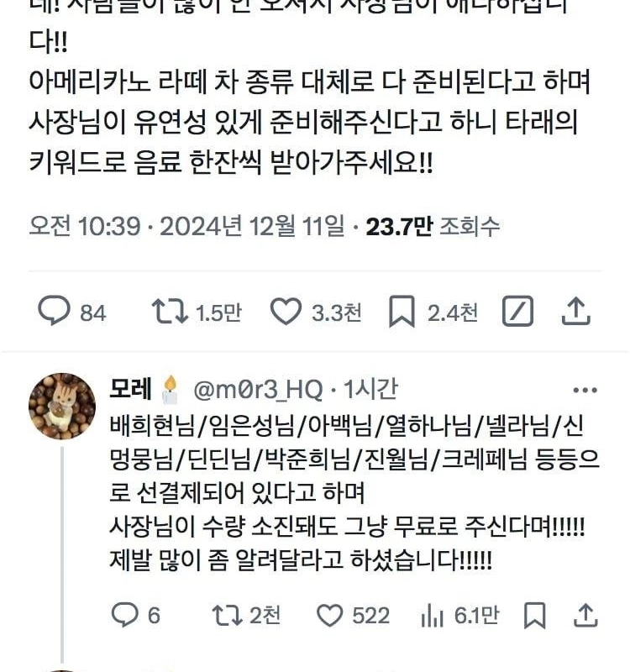Viewport: 630px width, 672px height.
Task: Click the 23.7만 조회수 view count
Action: click(433, 225)
